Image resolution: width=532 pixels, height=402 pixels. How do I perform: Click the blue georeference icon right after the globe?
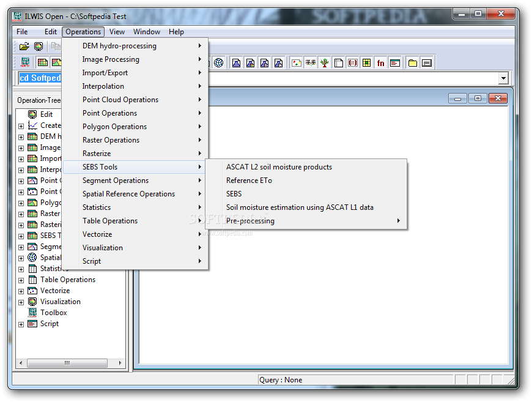pos(237,63)
